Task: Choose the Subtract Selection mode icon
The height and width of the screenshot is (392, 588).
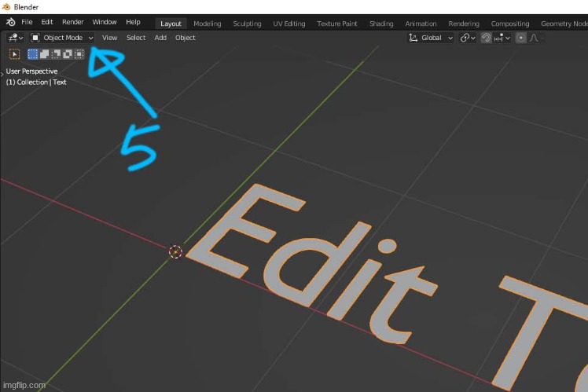Action: [x=57, y=54]
